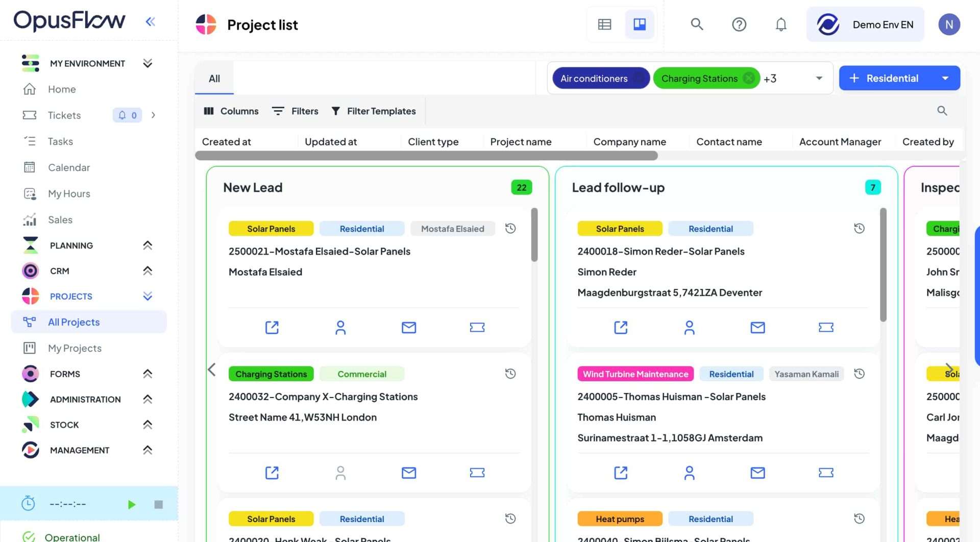
Task: Open the help question mark icon
Action: click(739, 24)
